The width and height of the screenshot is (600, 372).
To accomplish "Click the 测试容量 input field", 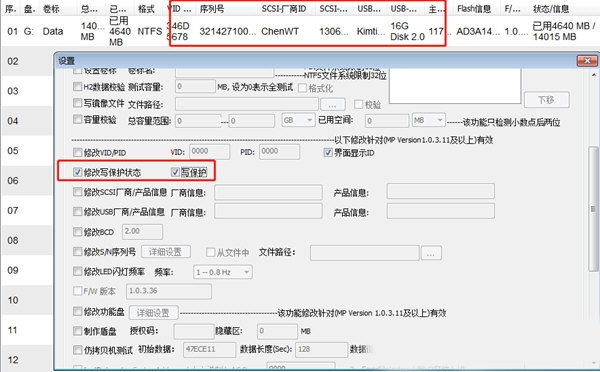I will (x=195, y=86).
